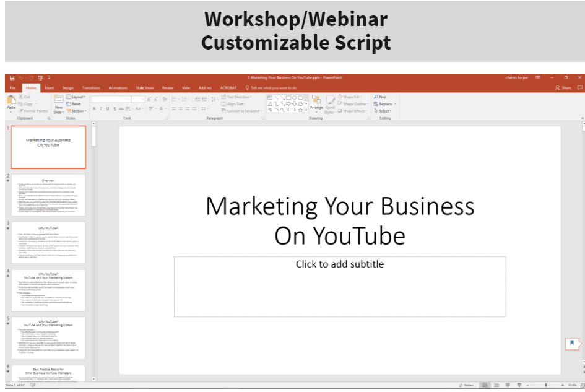Image resolution: width=585 pixels, height=392 pixels.
Task: Click the Click to add subtitle placeholder
Action: point(340,287)
